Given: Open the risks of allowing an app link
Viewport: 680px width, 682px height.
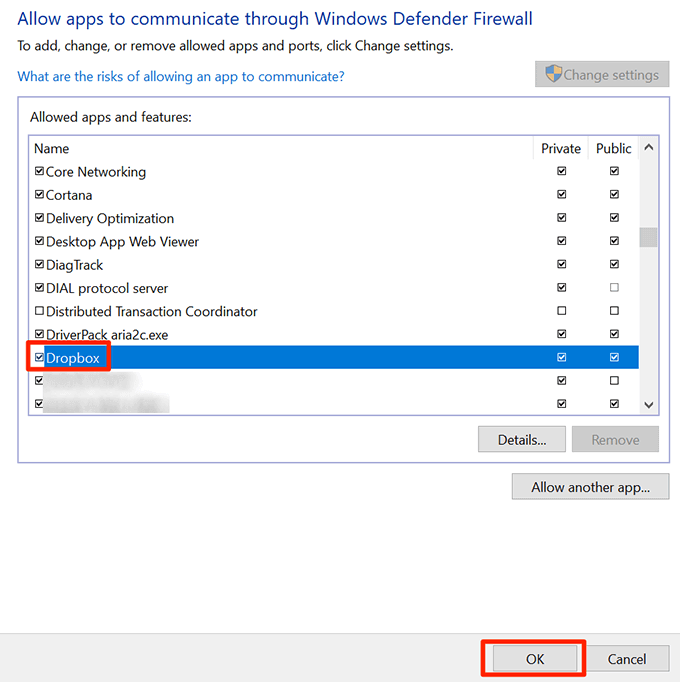Looking at the screenshot, I should [181, 77].
